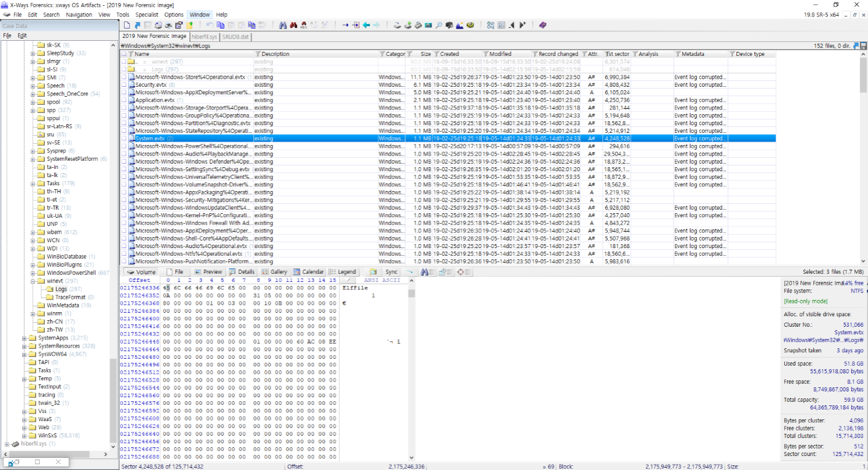
Task: Click the blue Back navigation arrow
Action: [x=366, y=25]
